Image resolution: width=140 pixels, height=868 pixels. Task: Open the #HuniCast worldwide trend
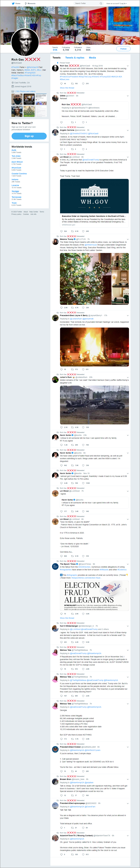click(16, 167)
